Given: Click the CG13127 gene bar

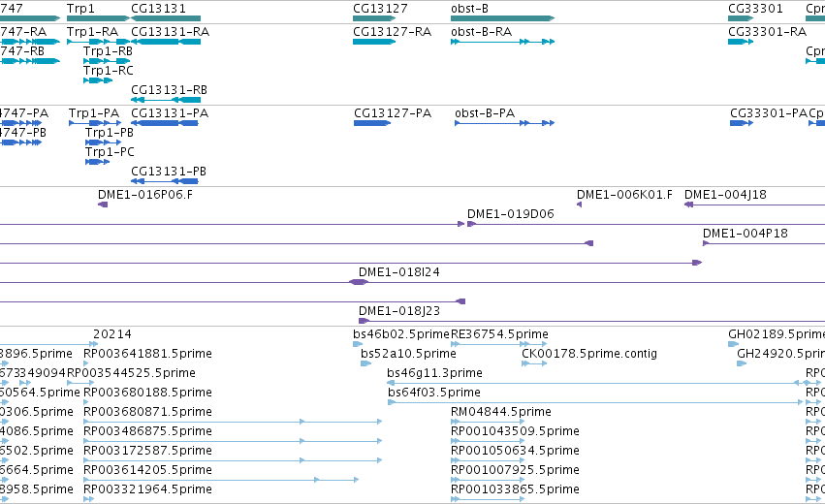Looking at the screenshot, I should pos(373,18).
